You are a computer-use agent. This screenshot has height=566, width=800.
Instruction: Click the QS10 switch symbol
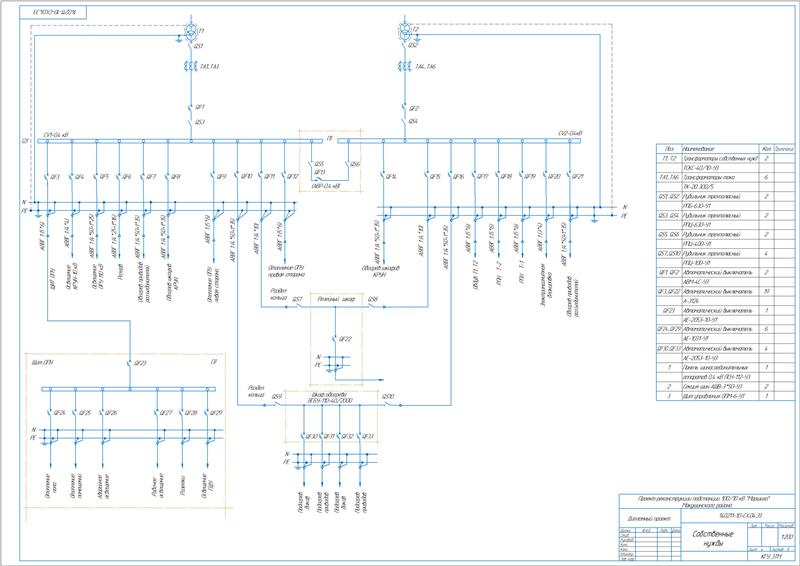point(388,403)
